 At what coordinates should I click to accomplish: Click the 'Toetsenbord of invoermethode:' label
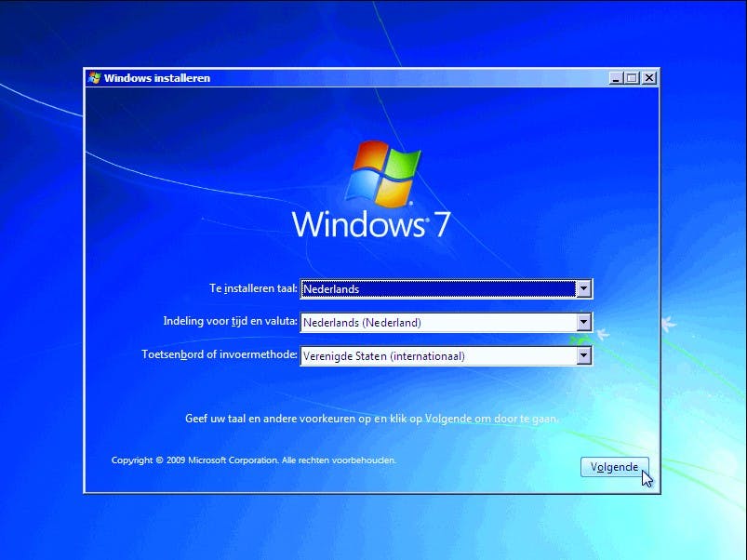(x=220, y=354)
